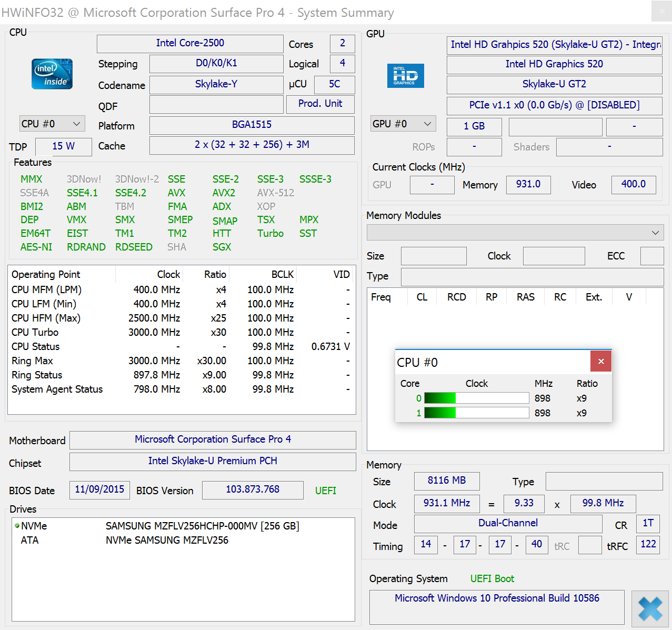This screenshot has width=672, height=630.
Task: Select the NVMe SAMSUNG MZFLV256HCHP drive row
Action: click(x=183, y=526)
